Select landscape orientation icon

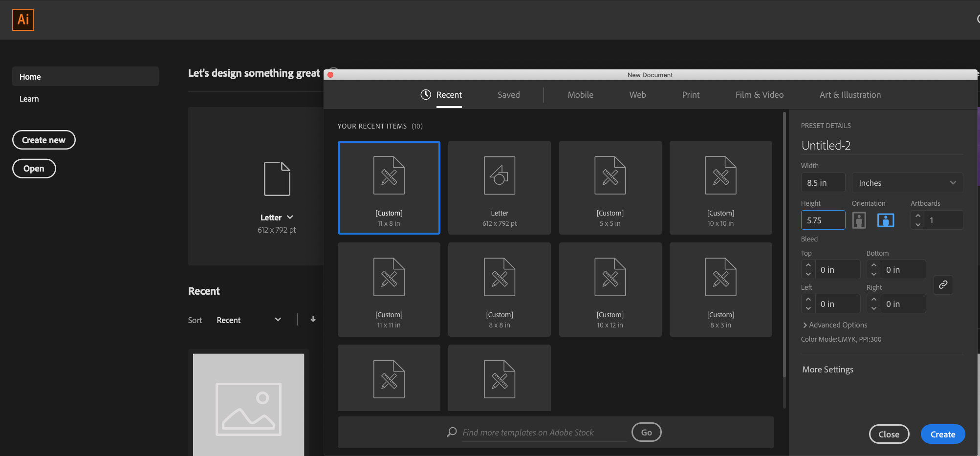coord(886,220)
